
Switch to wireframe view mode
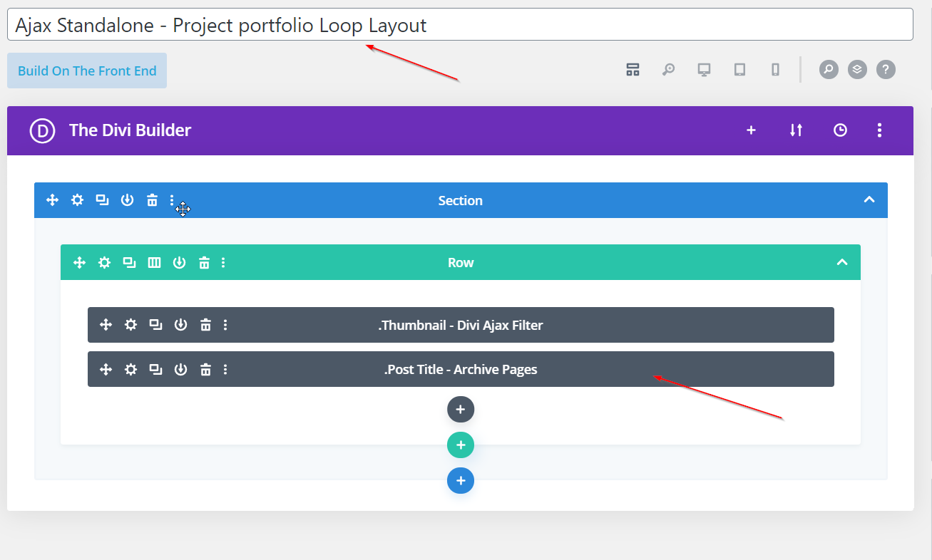point(633,69)
